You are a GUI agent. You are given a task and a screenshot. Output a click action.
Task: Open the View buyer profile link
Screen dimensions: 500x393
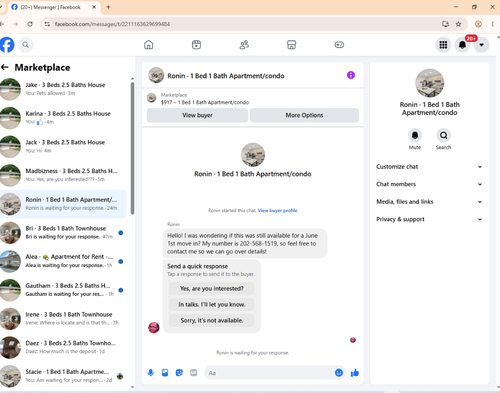click(277, 210)
